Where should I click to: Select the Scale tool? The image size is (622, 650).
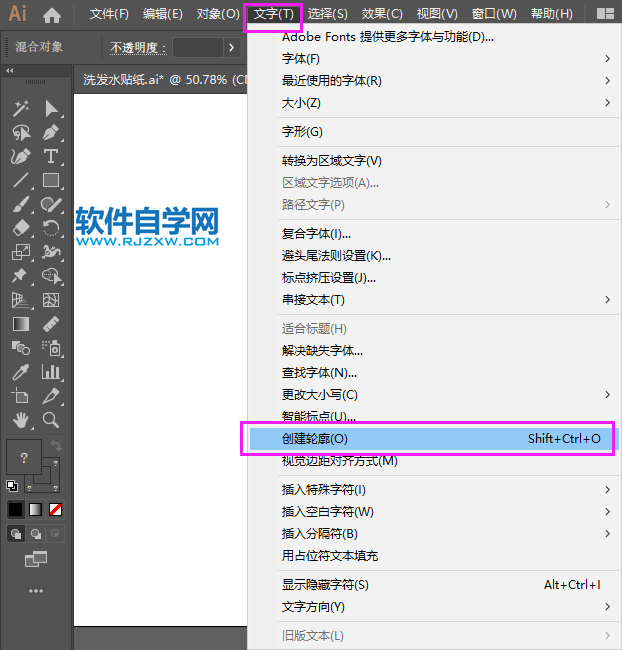coord(21,252)
